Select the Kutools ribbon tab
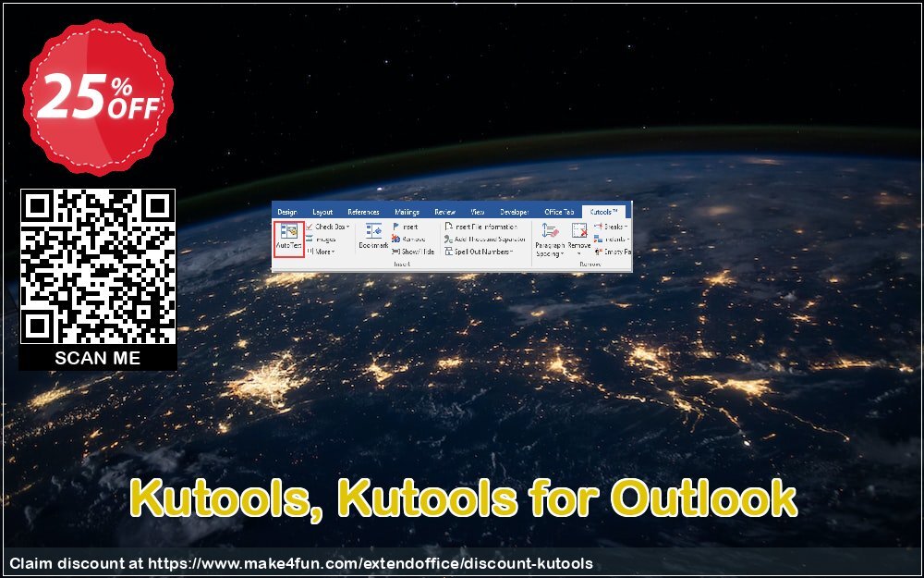Screen dimensions: 924x578 (x=604, y=212)
